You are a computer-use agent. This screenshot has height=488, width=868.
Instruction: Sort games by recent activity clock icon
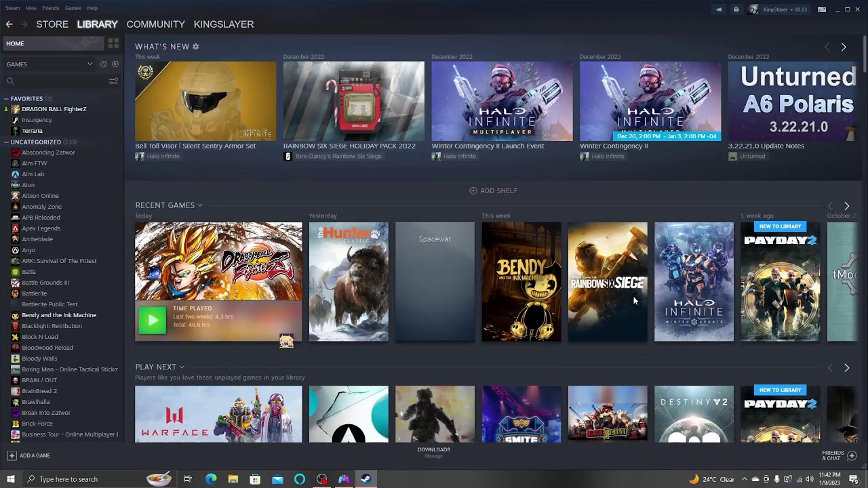[103, 64]
